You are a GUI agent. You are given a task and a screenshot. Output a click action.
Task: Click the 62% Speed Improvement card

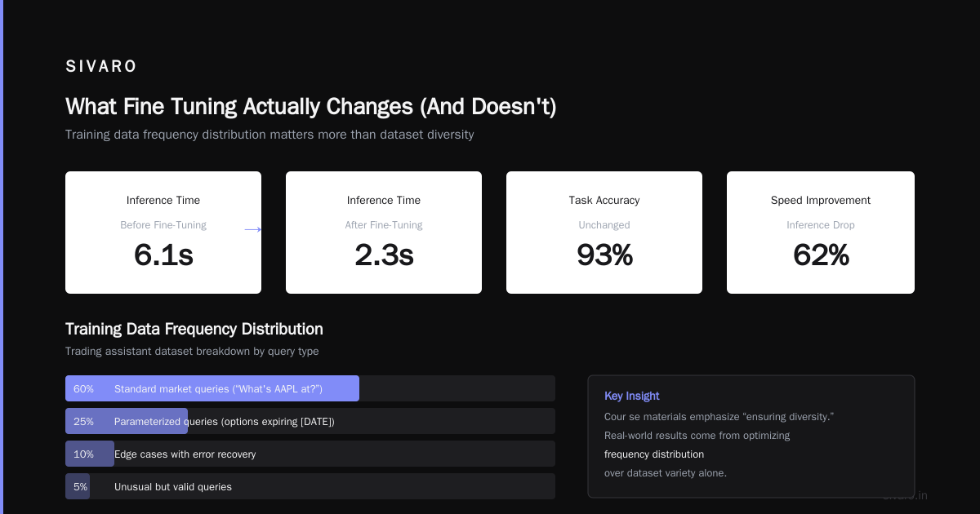821,233
